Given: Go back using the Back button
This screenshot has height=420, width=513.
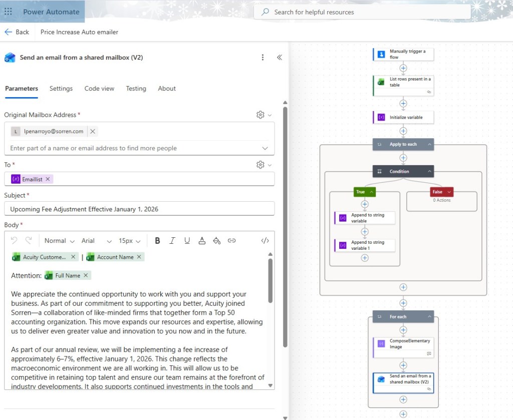Looking at the screenshot, I should click(17, 32).
